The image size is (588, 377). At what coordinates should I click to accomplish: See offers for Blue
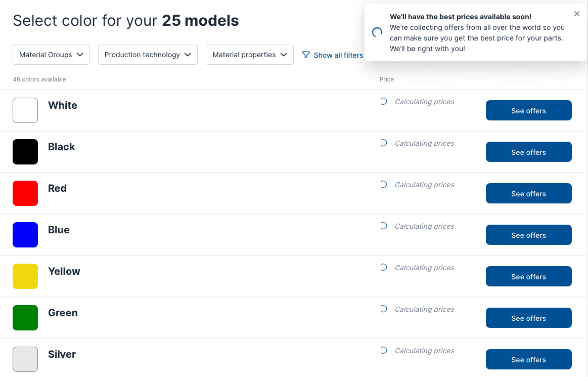529,235
